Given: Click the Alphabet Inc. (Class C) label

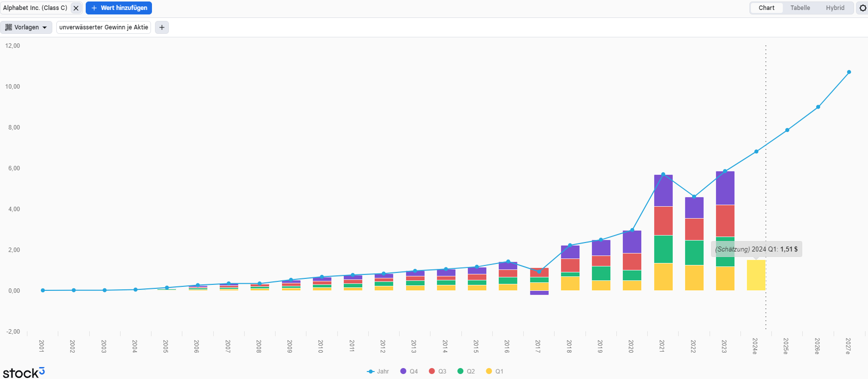Looking at the screenshot, I should [35, 8].
